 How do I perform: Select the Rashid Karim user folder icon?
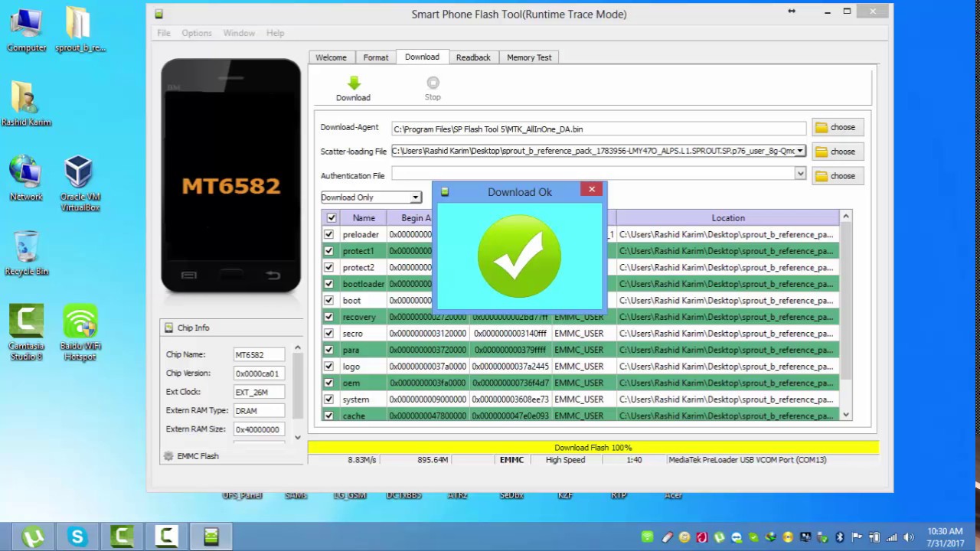click(x=26, y=104)
